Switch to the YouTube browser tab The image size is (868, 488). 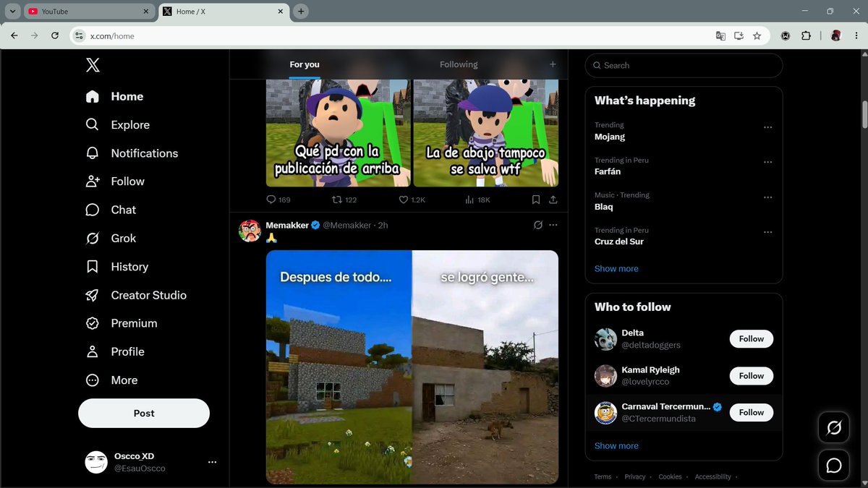click(x=90, y=12)
